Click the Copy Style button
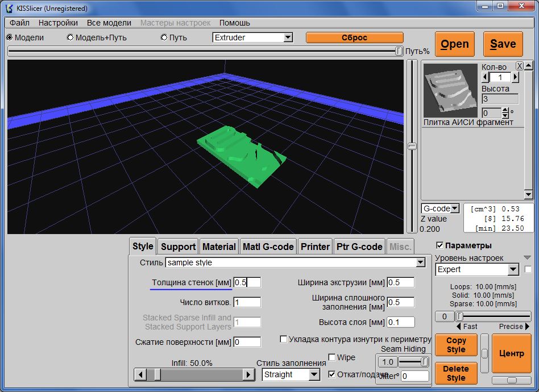 (456, 345)
